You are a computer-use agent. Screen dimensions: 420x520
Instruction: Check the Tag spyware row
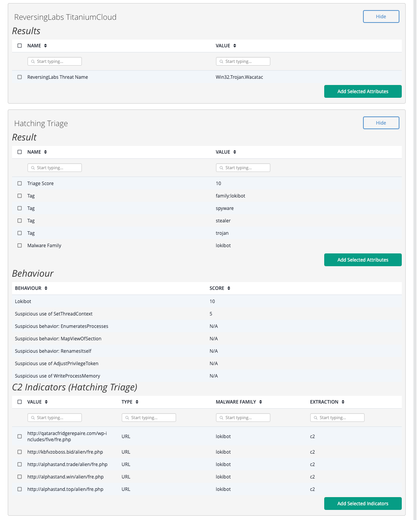click(x=20, y=208)
